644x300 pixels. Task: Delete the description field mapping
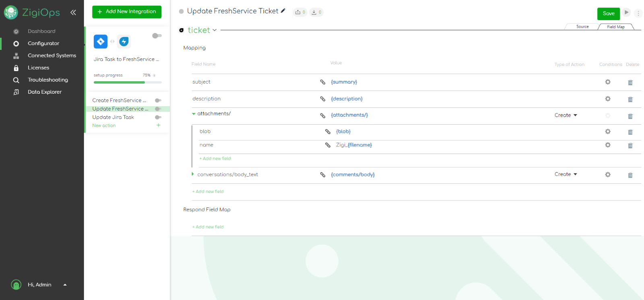(630, 99)
